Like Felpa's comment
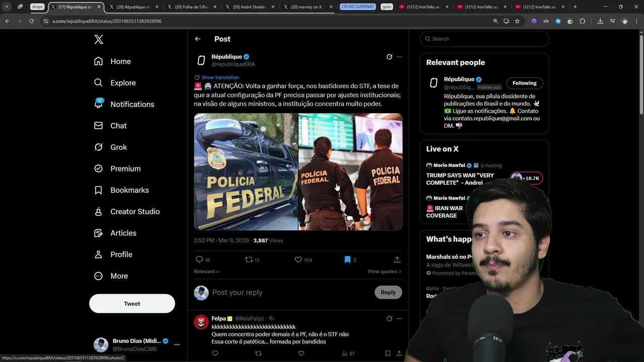The image size is (644, 362). (301, 353)
